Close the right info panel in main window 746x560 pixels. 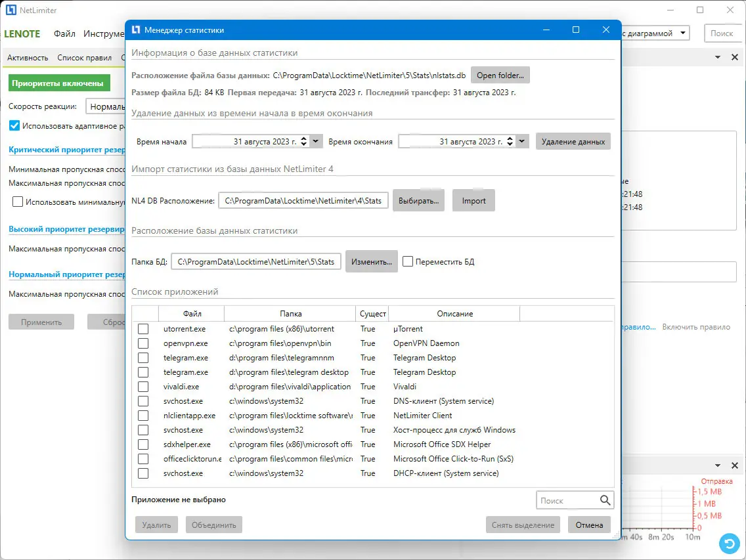pyautogui.click(x=735, y=57)
